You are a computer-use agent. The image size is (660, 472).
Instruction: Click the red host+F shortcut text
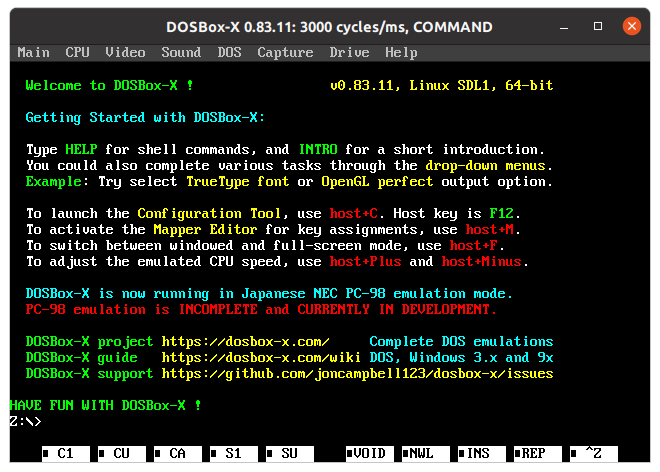tap(474, 245)
